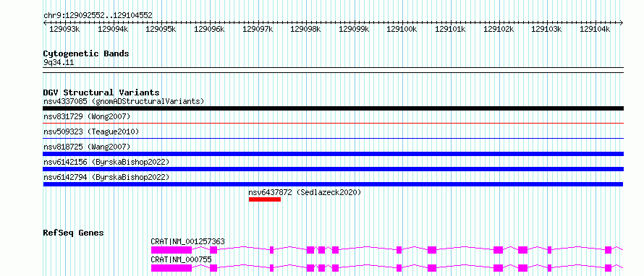This screenshot has width=644, height=276.
Task: Click the thin blue line under nsv509323
Action: 333,138
